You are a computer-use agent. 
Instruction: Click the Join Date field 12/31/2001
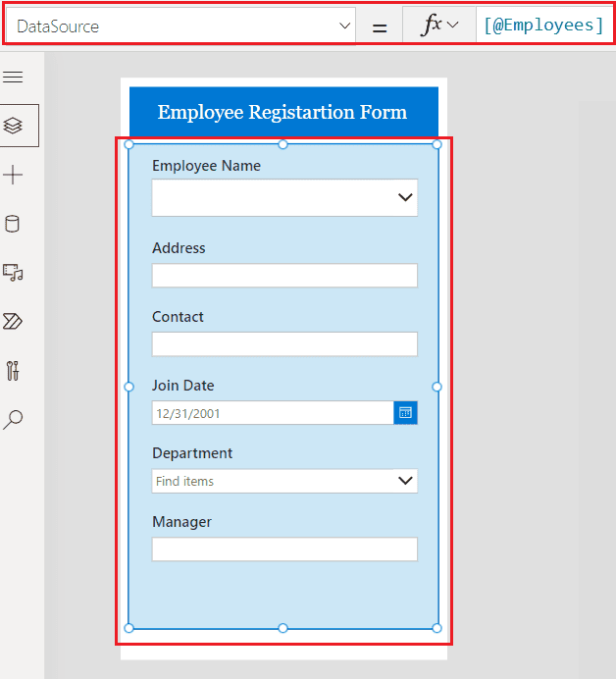(273, 413)
